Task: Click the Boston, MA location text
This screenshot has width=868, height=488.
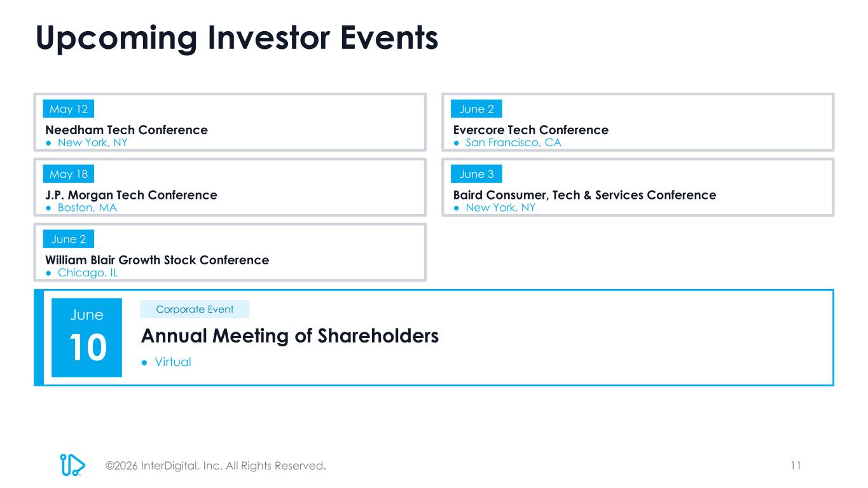Action: [x=87, y=208]
